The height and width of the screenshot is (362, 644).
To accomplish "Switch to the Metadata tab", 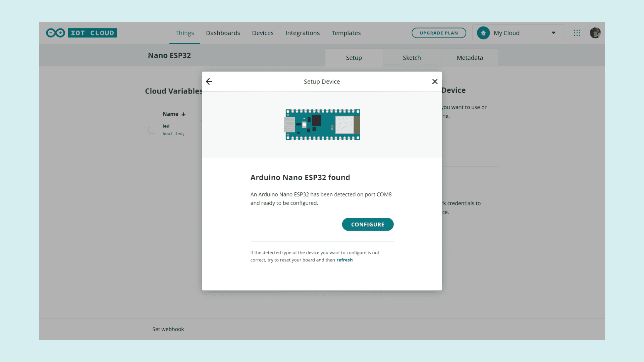I will pyautogui.click(x=470, y=58).
